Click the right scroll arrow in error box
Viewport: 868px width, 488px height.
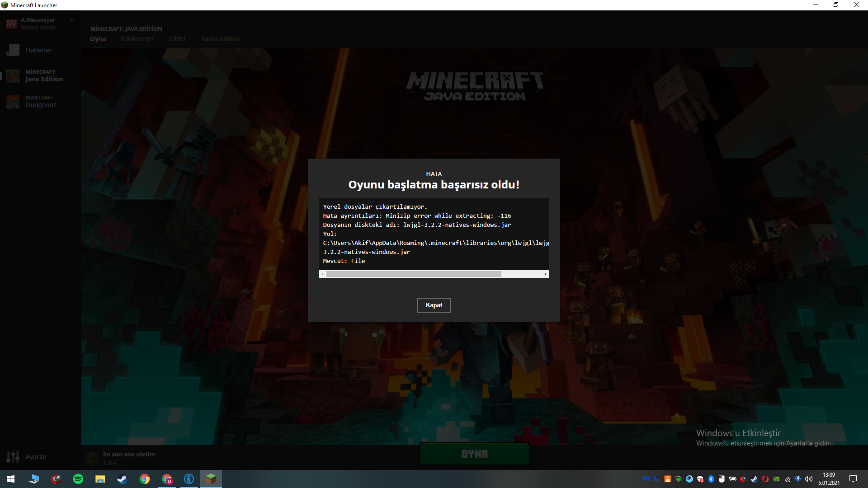(x=545, y=274)
